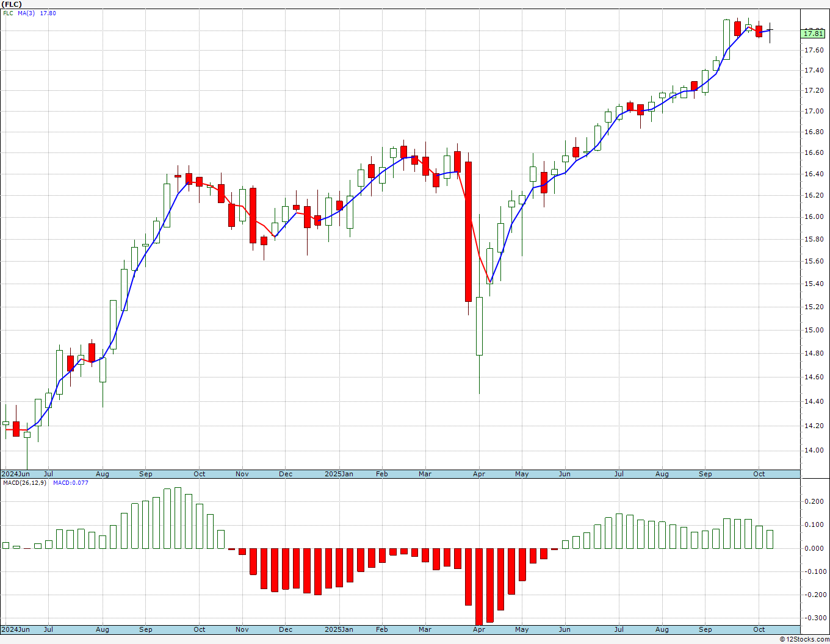Click the 15.20 price axis label
830x644 pixels.
click(x=814, y=307)
